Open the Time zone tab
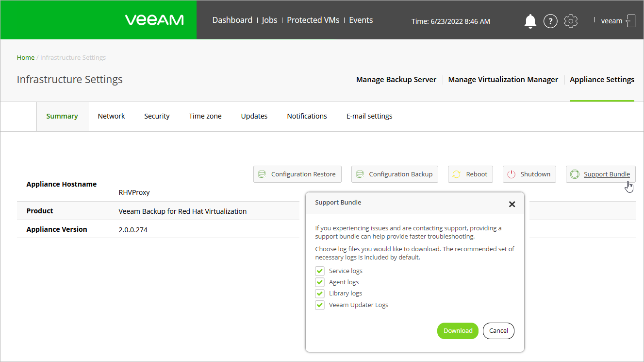The height and width of the screenshot is (362, 644). (205, 116)
